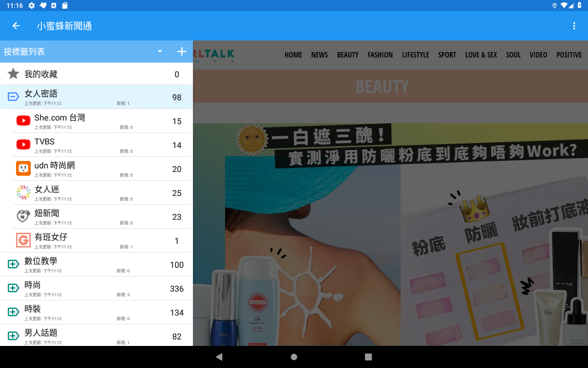Image resolution: width=588 pixels, height=368 pixels.
Task: Tap the settings gear in status bar
Action: click(x=32, y=6)
